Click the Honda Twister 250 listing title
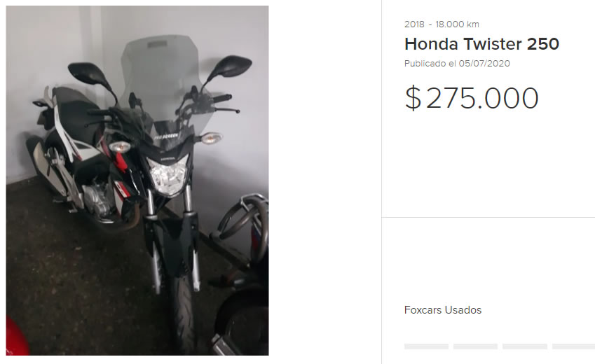 [x=481, y=44]
